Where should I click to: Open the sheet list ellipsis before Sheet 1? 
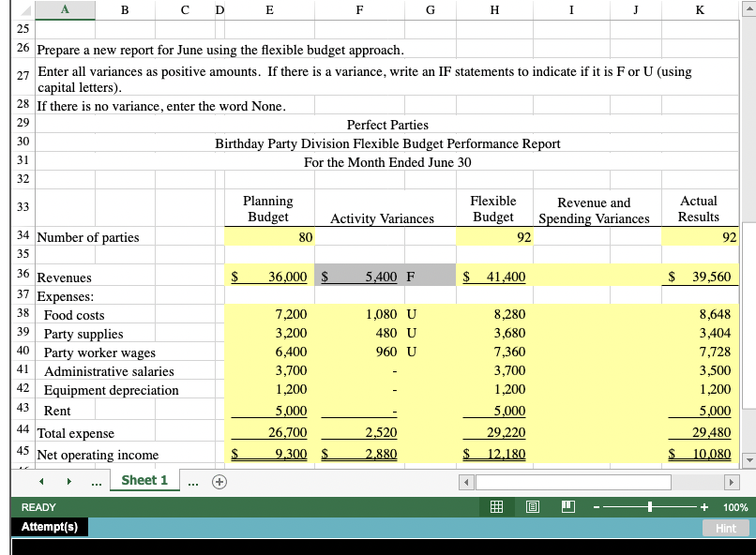[x=98, y=480]
